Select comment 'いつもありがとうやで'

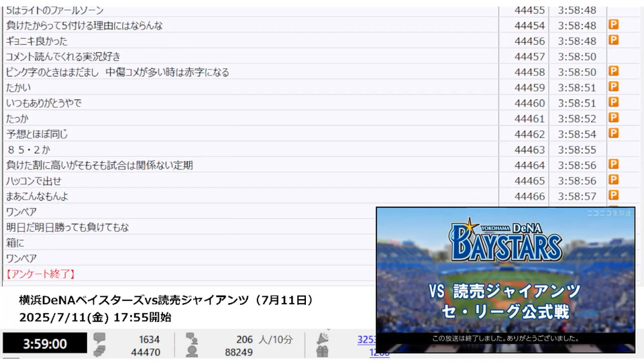click(44, 103)
